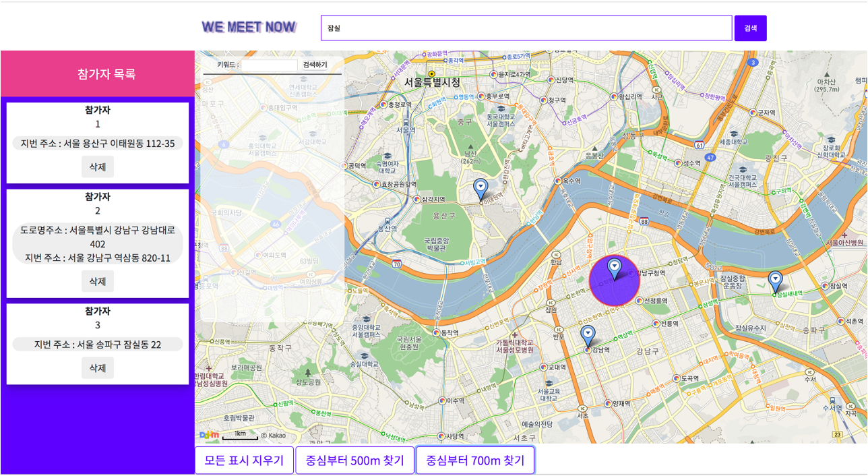
Task: Click the 잠실종합운동장 label on map
Action: click(x=733, y=281)
